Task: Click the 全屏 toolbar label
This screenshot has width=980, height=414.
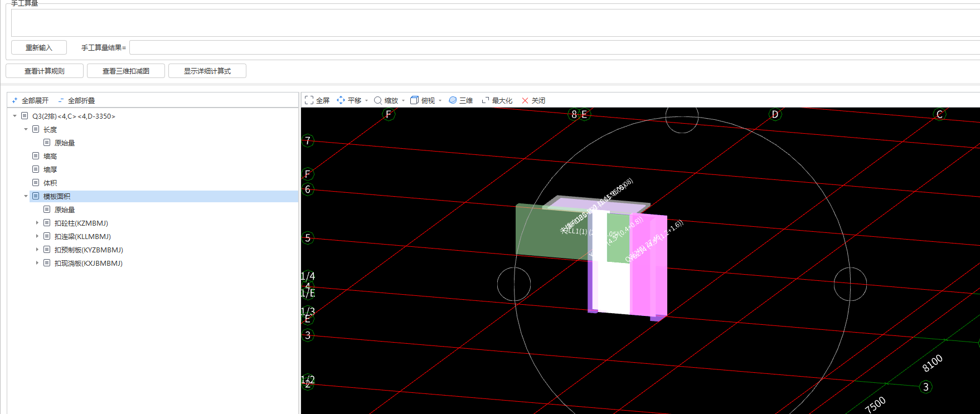Action: 323,100
